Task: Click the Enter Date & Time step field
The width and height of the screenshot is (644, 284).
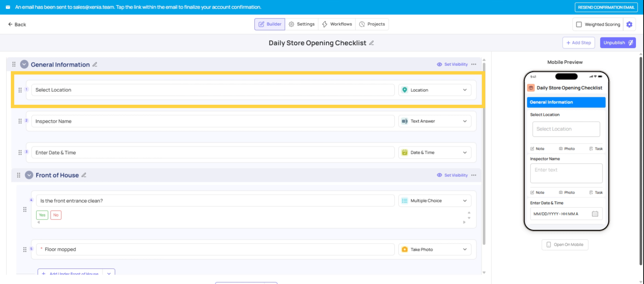Action: [x=213, y=152]
